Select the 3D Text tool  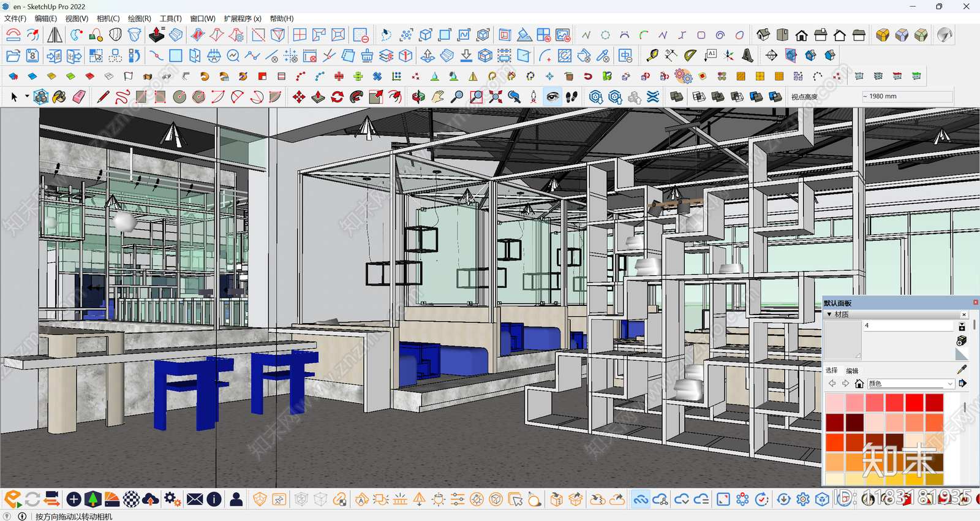pyautogui.click(x=748, y=55)
